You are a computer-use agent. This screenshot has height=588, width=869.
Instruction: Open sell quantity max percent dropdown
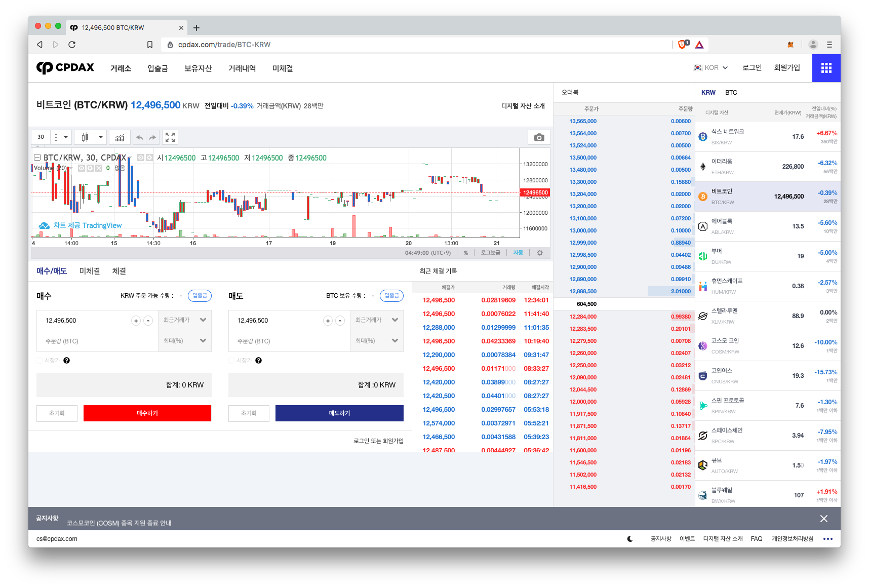[x=377, y=341]
